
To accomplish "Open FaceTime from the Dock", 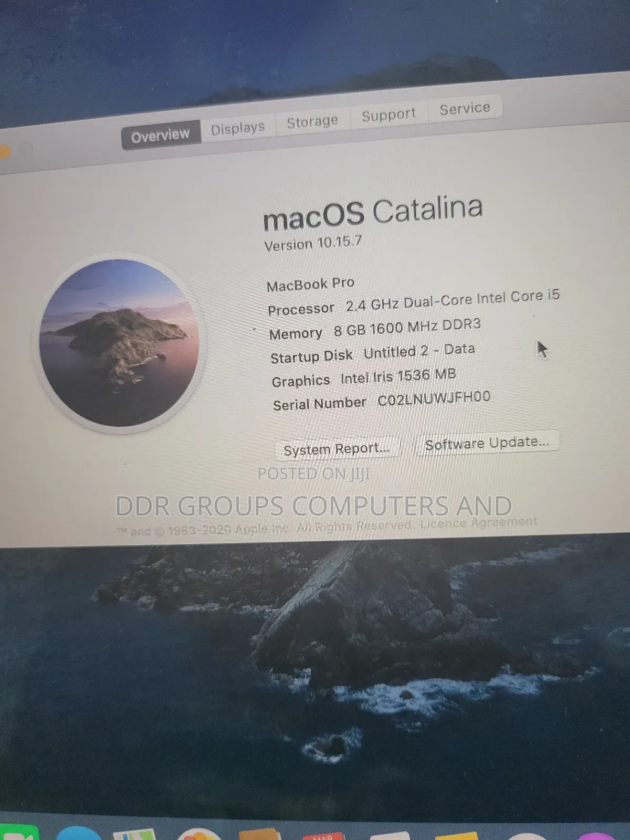I will (x=19, y=832).
